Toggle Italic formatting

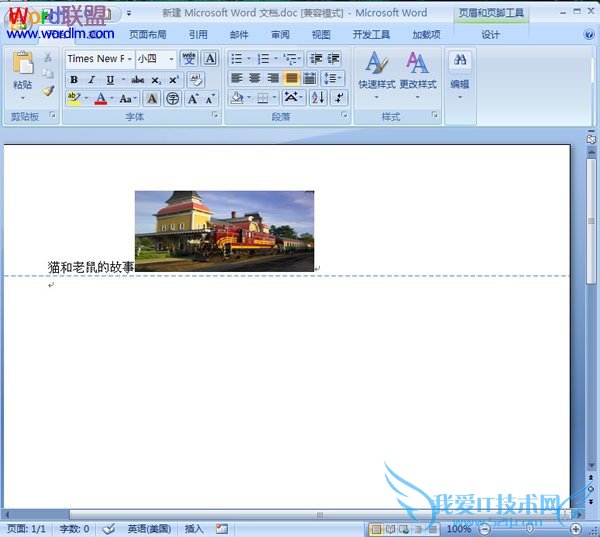(91, 80)
